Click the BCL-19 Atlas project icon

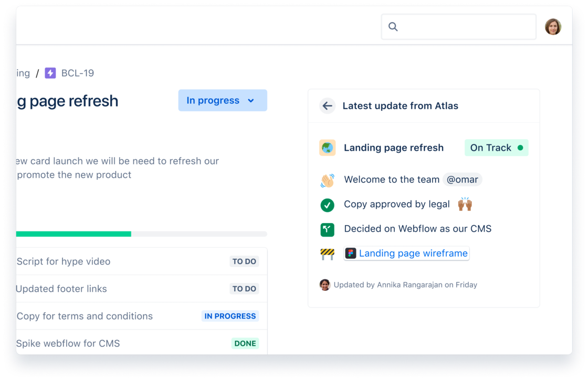pyautogui.click(x=50, y=73)
